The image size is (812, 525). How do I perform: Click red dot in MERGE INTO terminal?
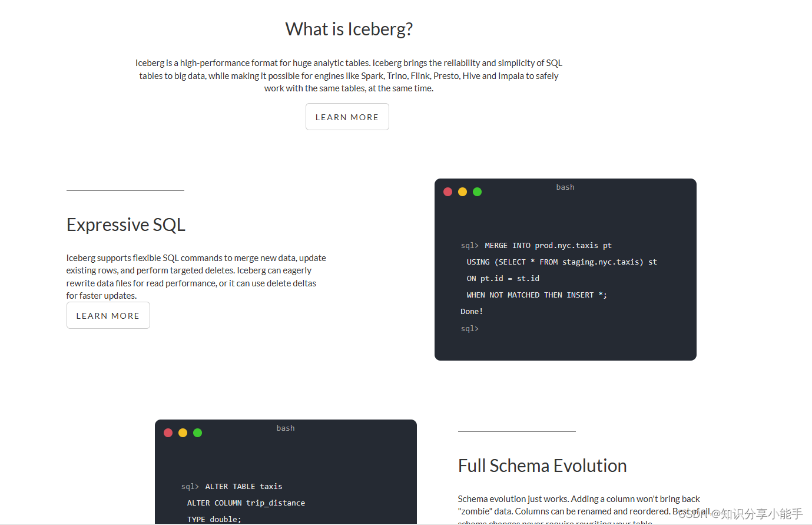coord(448,191)
